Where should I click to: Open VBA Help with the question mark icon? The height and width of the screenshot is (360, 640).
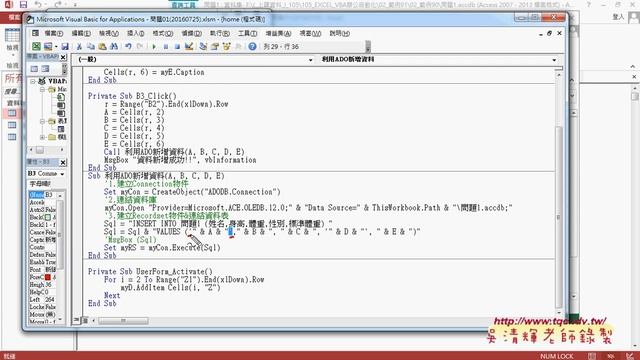click(252, 47)
